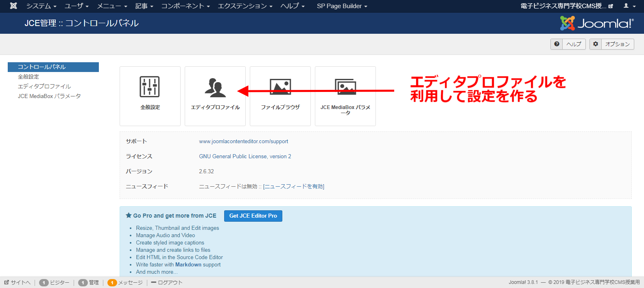Click Manage and create links to files
The width and height of the screenshot is (644, 288).
(173, 250)
